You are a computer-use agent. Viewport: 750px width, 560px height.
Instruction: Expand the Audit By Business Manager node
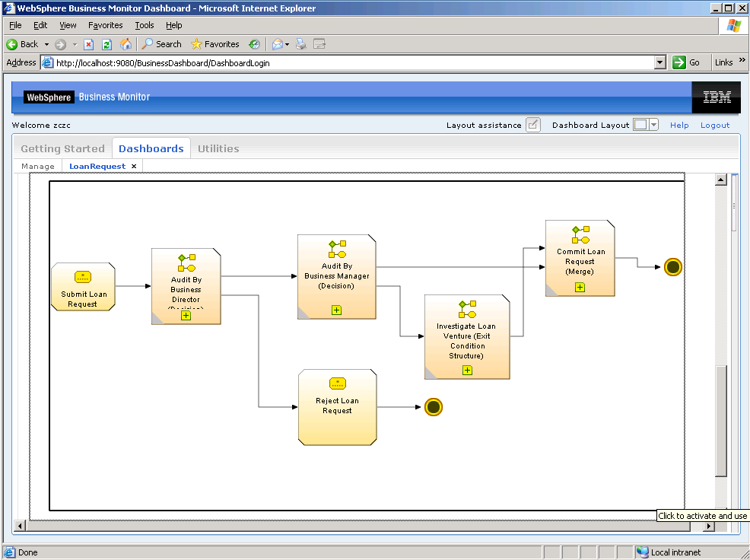tap(336, 310)
